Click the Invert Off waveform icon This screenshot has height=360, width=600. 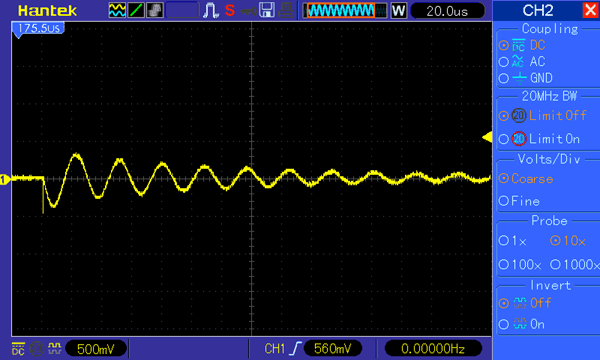pyautogui.click(x=520, y=303)
